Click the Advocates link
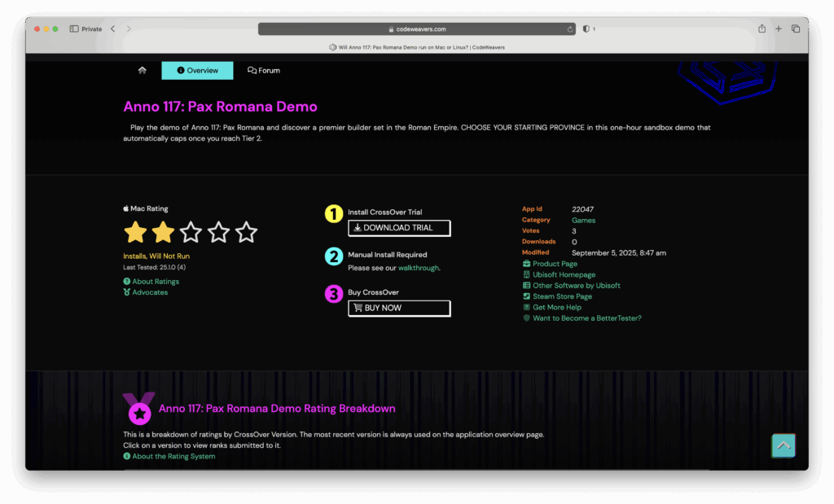834x504 pixels. click(150, 292)
